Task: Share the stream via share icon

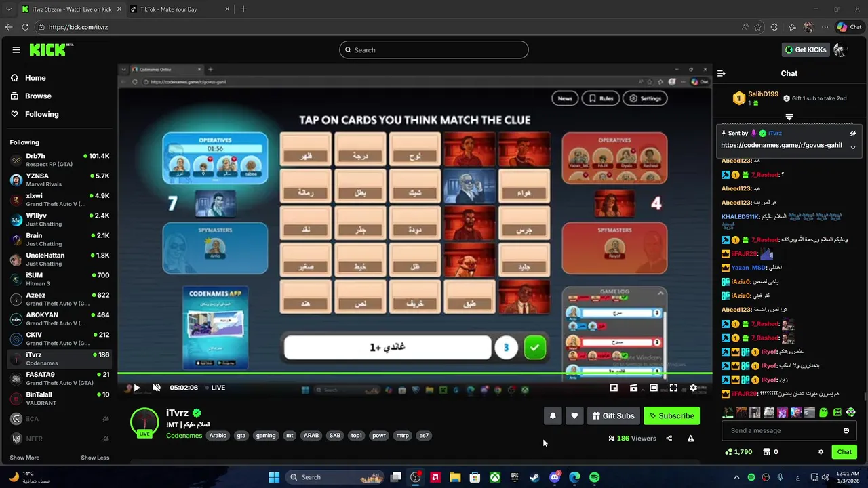Action: point(669,439)
